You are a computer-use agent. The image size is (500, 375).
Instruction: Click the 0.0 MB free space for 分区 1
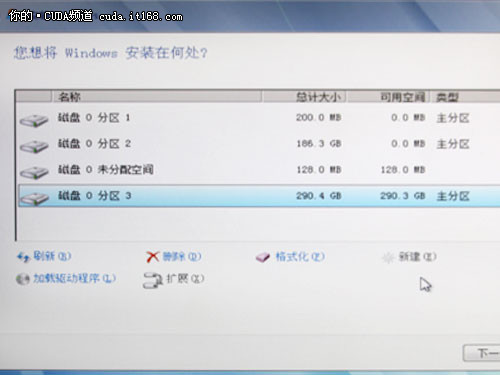(408, 117)
